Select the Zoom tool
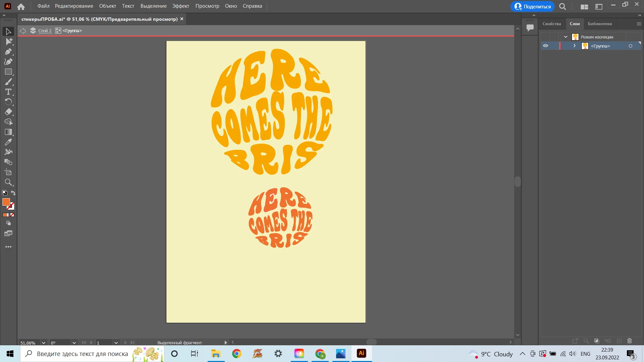The width and height of the screenshot is (644, 362). pos(8,182)
